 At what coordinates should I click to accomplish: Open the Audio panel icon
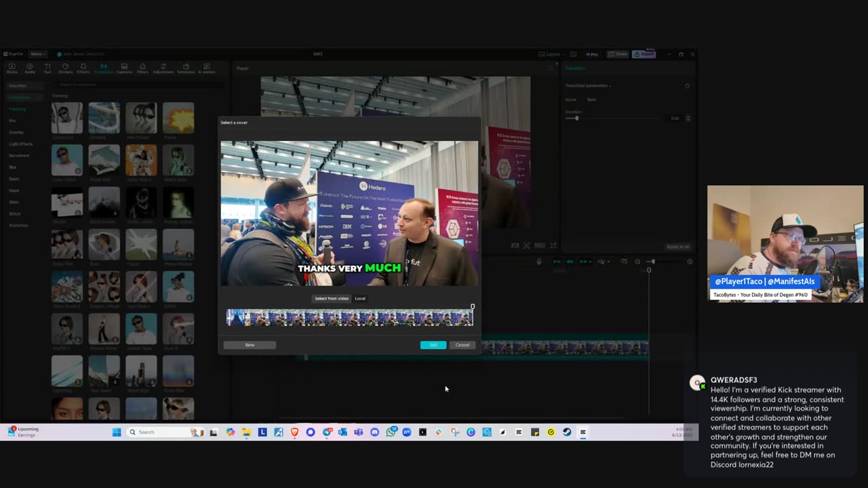(x=30, y=68)
